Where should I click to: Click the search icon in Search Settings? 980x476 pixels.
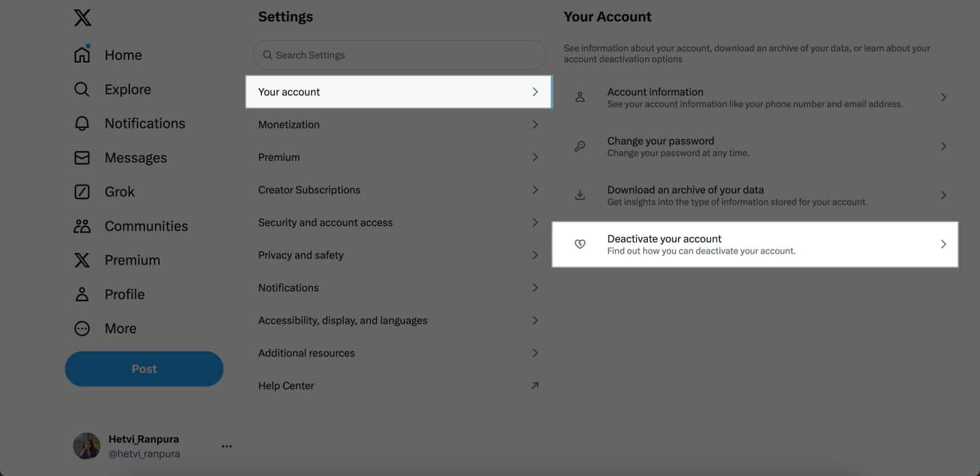pos(268,55)
